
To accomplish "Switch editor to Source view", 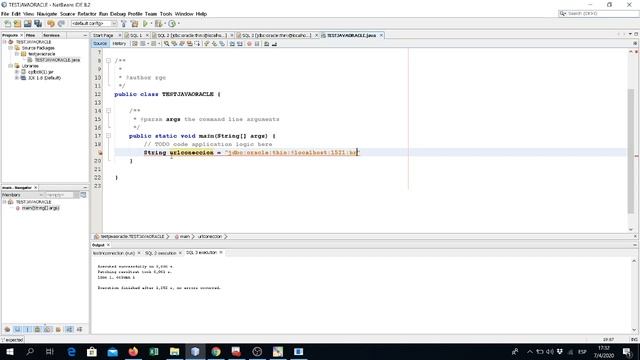I will [x=100, y=44].
